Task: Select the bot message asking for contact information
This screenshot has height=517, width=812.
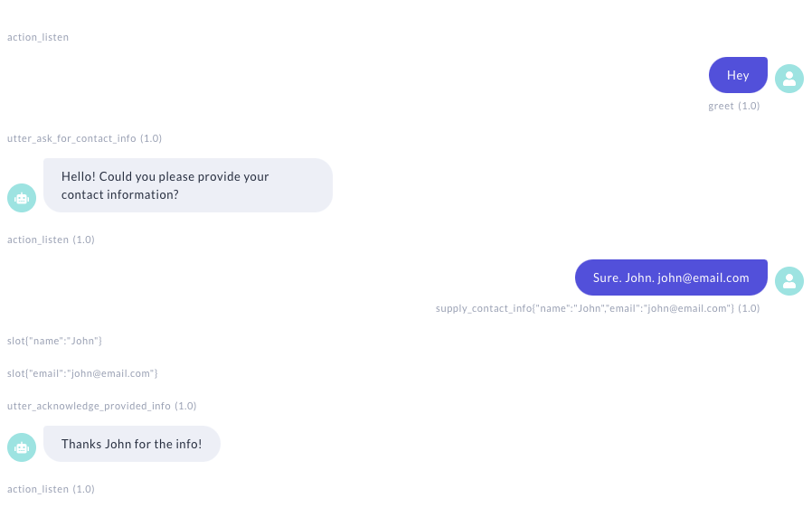Action: [188, 185]
